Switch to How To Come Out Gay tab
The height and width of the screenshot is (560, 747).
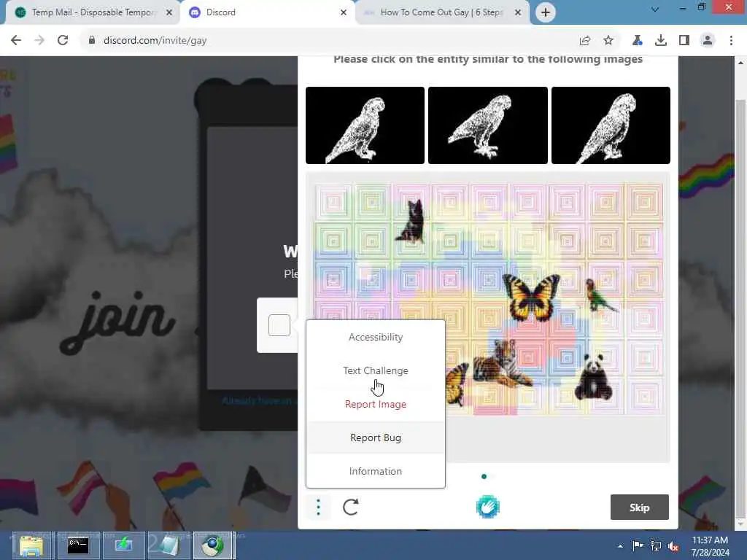click(441, 12)
